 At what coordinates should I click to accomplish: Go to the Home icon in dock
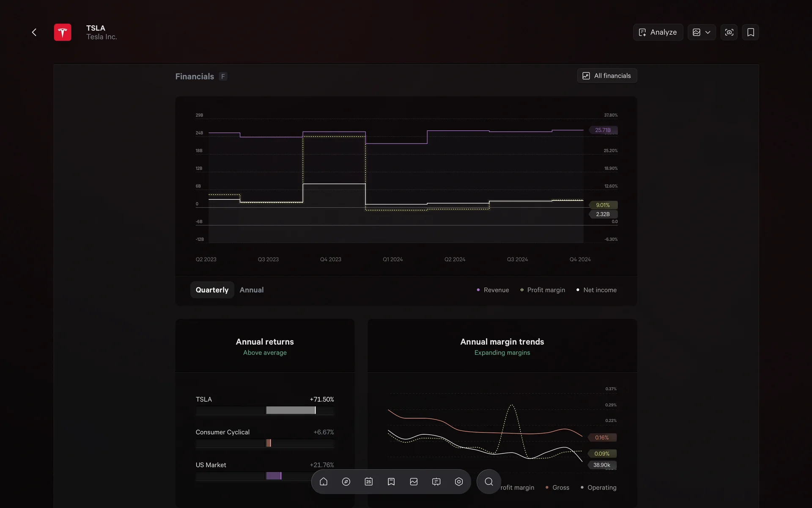click(x=324, y=482)
